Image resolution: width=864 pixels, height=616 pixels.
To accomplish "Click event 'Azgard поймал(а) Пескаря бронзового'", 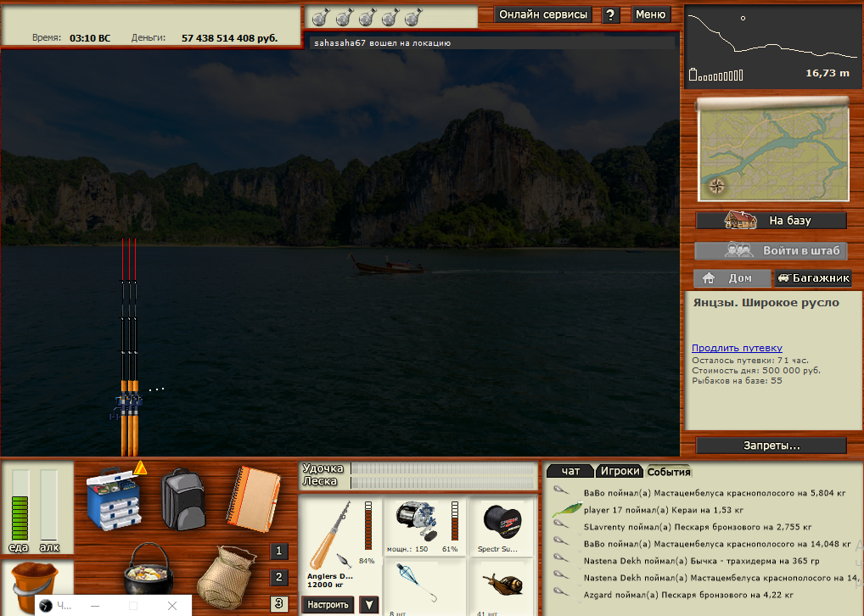I will [688, 595].
